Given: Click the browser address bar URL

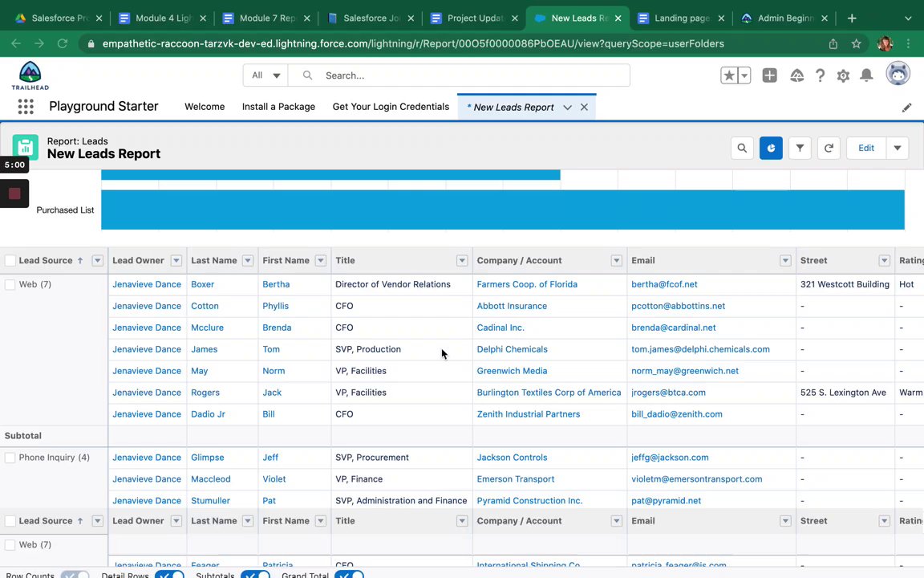Looking at the screenshot, I should [413, 43].
